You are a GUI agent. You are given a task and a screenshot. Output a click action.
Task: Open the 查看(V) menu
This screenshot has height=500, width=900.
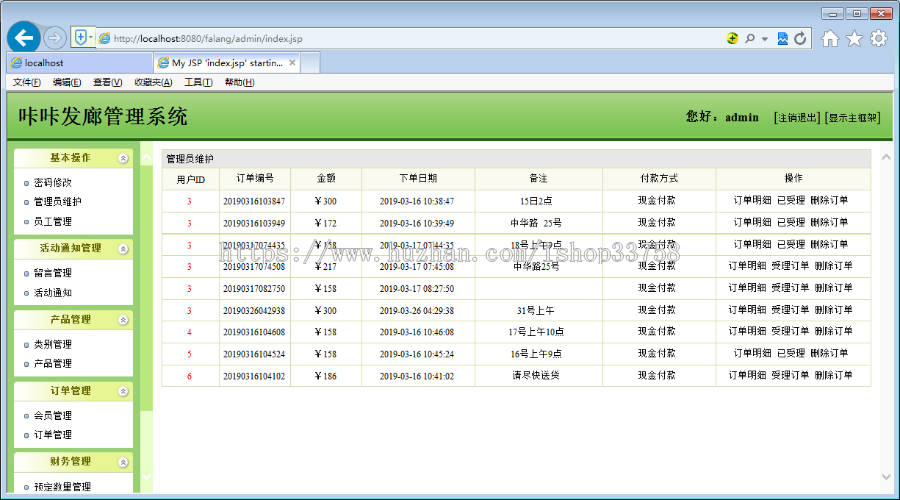tap(107, 82)
